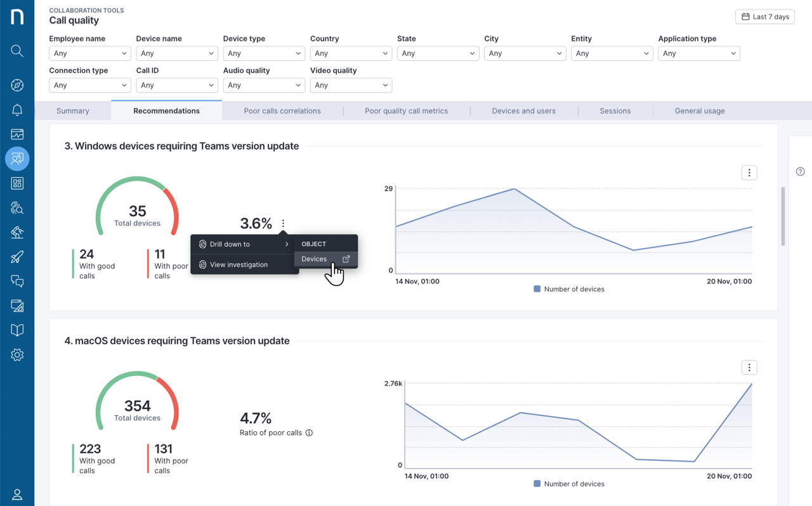
Task: Select the bell notifications icon in sidebar
Action: pos(17,109)
